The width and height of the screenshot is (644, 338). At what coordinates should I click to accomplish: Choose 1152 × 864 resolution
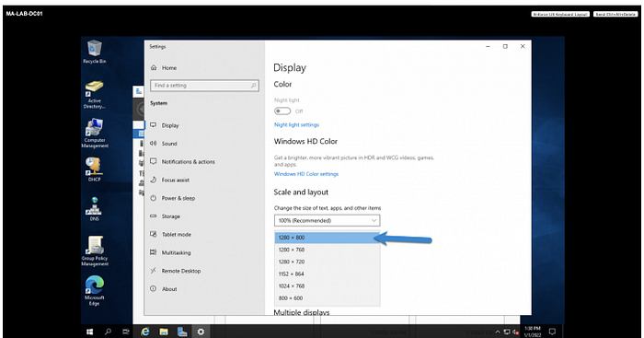coord(327,274)
